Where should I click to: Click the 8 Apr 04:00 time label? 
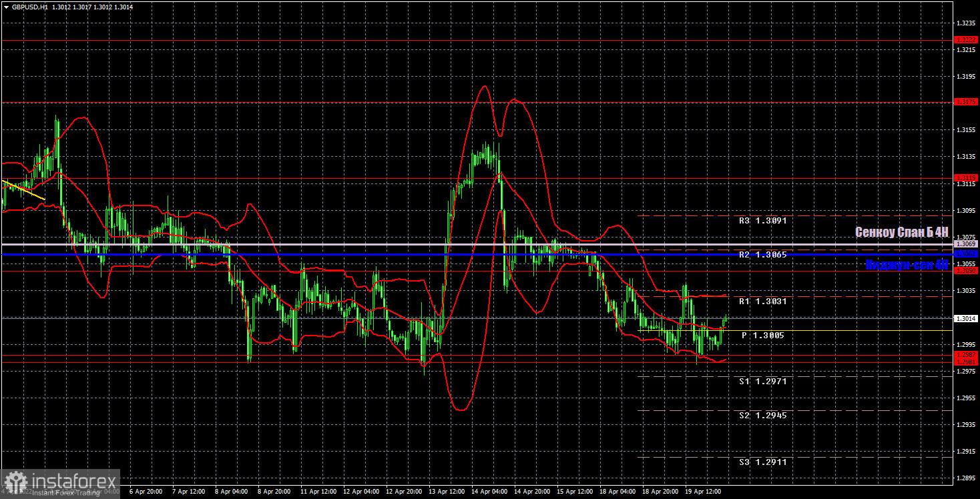pyautogui.click(x=230, y=491)
